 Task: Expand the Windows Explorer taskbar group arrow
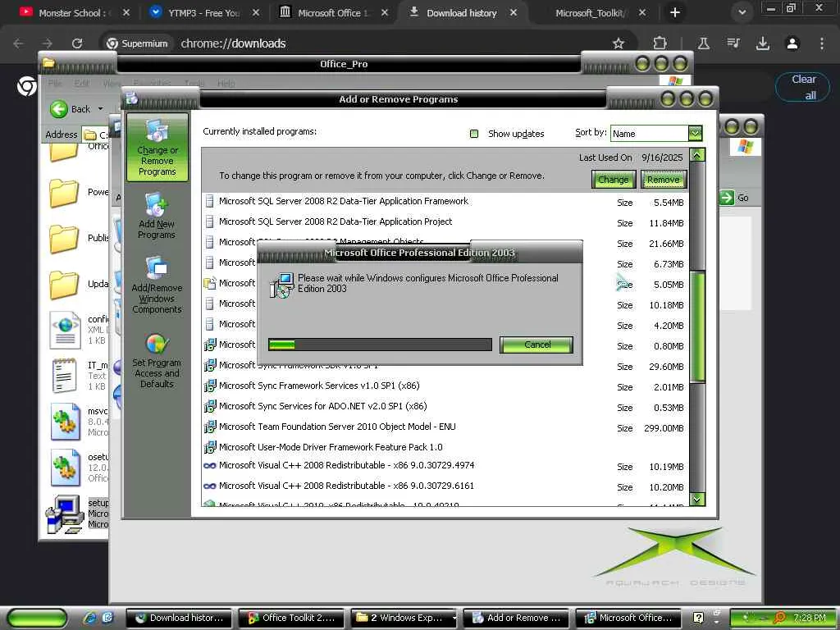(x=454, y=618)
